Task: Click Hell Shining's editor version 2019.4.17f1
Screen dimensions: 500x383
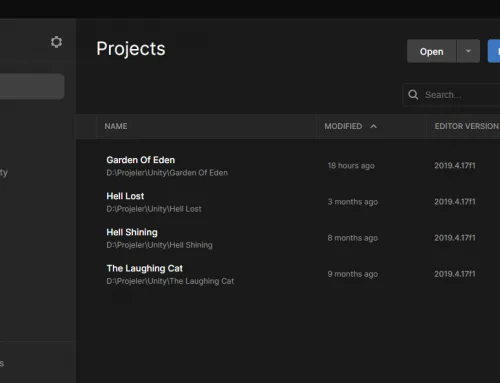Action: 455,238
